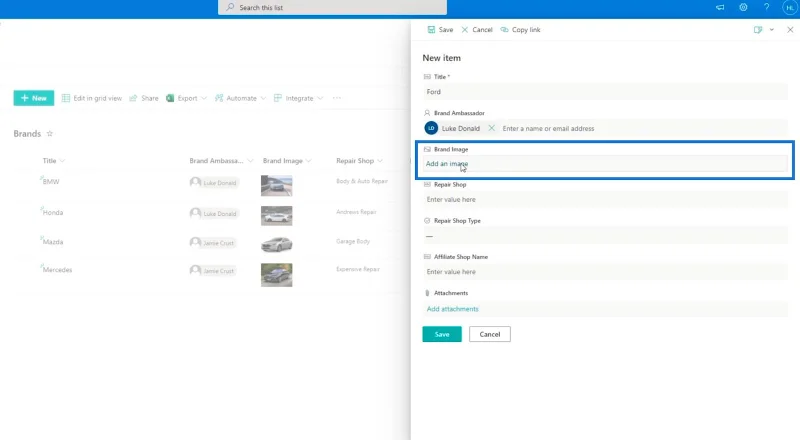
Task: Open the more options ellipsis
Action: pos(337,98)
